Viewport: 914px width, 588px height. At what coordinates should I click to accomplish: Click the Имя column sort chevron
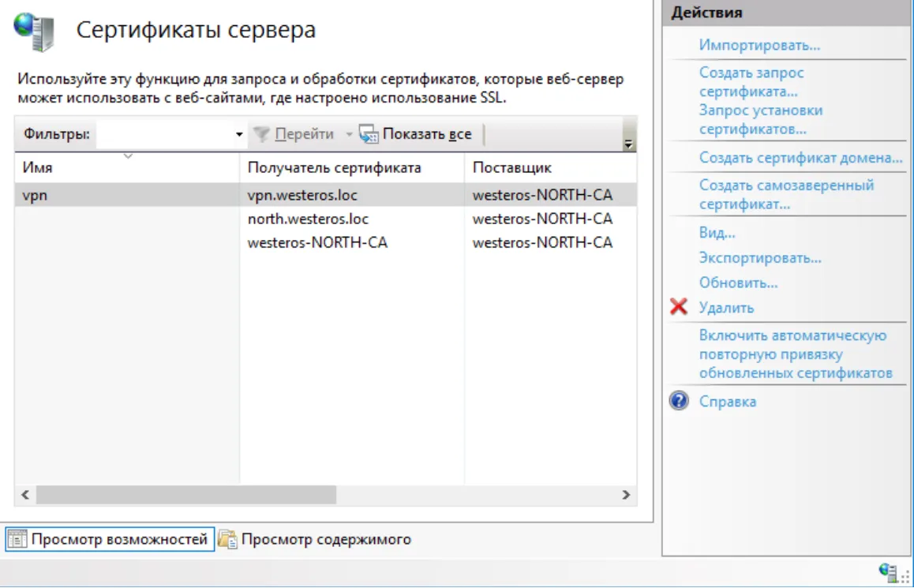[x=128, y=156]
